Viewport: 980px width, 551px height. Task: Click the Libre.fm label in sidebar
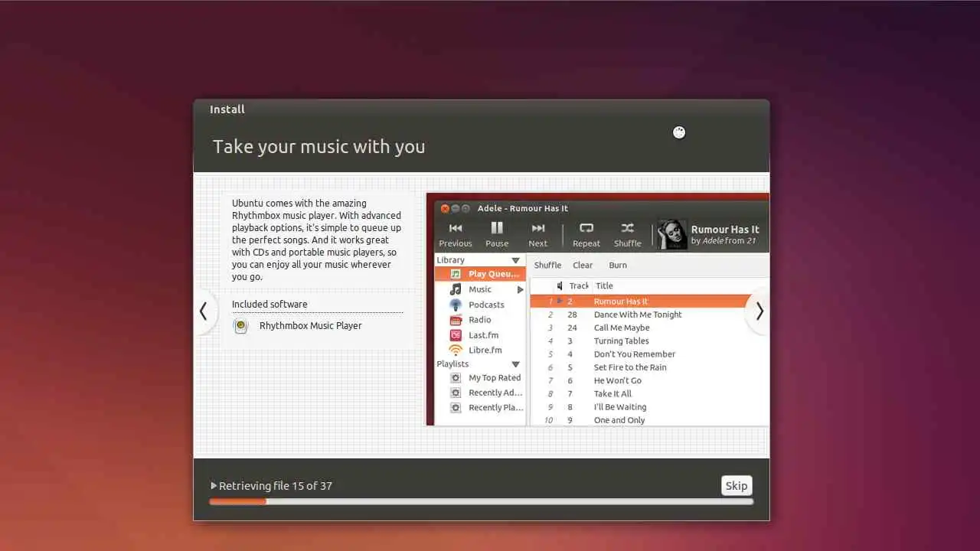[x=485, y=350]
